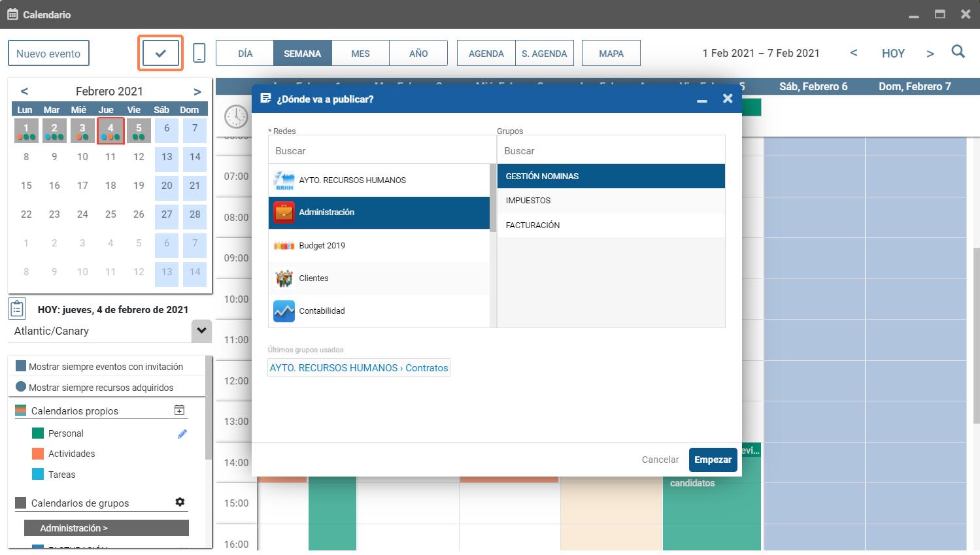This screenshot has width=980, height=555.
Task: Toggle Mostrar siempre recursos adquiridos
Action: click(x=21, y=386)
